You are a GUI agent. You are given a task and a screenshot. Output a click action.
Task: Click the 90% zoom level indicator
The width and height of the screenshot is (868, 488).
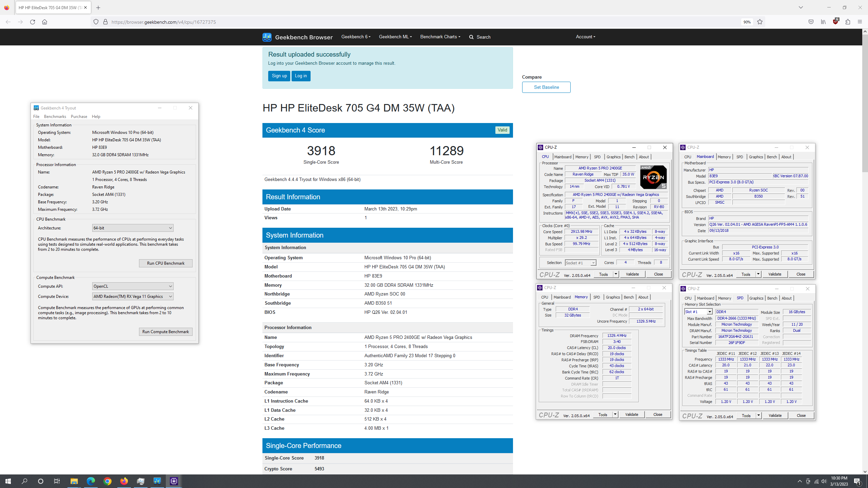pos(747,22)
